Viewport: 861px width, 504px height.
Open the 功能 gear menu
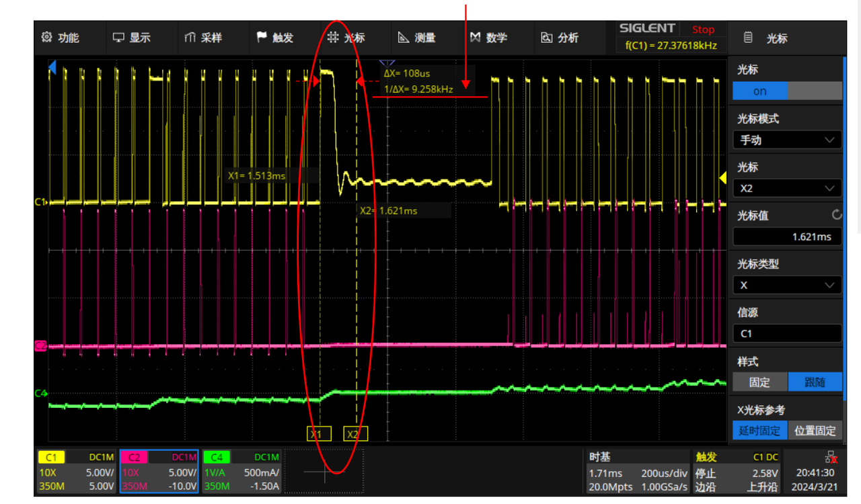coord(61,38)
